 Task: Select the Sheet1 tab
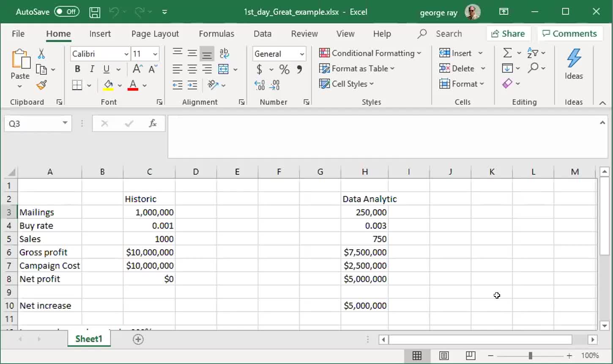pos(89,339)
